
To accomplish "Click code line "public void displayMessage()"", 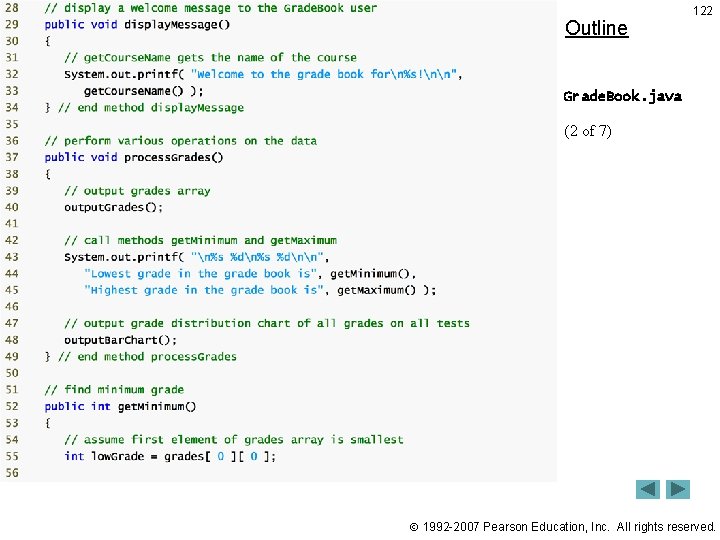I will click(x=137, y=24).
